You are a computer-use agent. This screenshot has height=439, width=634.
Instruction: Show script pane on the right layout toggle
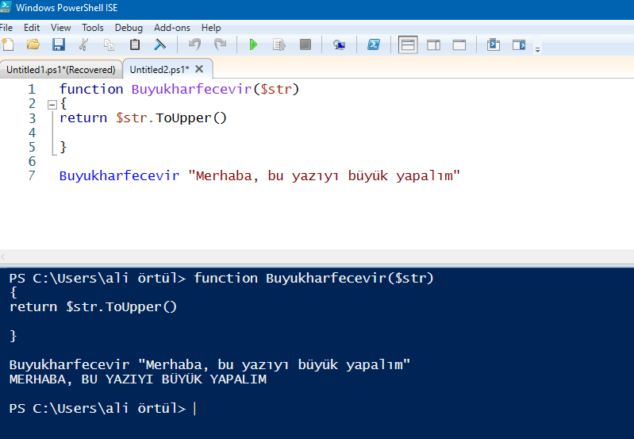click(434, 45)
